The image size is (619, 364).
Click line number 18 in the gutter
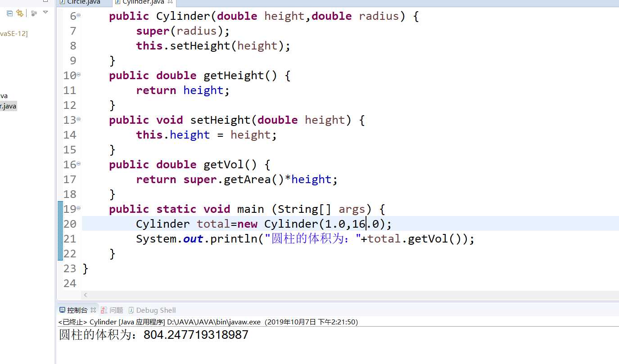coord(70,194)
